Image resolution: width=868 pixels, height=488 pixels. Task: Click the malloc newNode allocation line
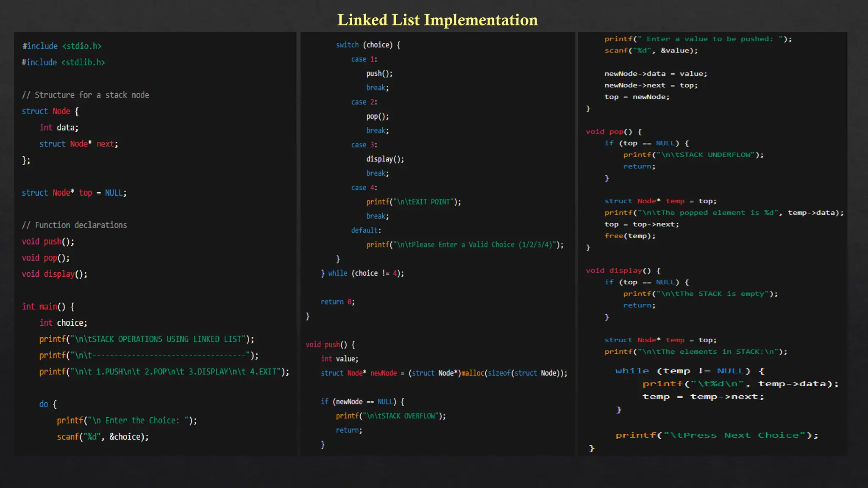(x=444, y=373)
